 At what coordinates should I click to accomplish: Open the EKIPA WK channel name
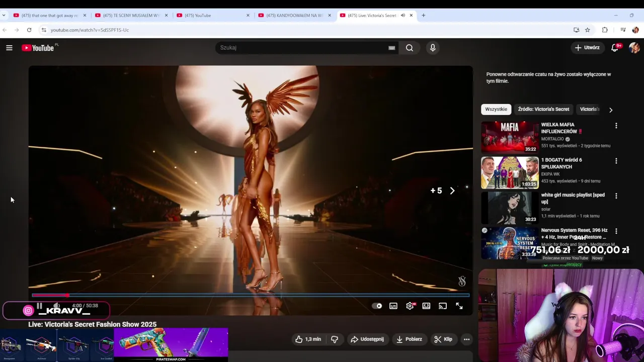(x=550, y=174)
